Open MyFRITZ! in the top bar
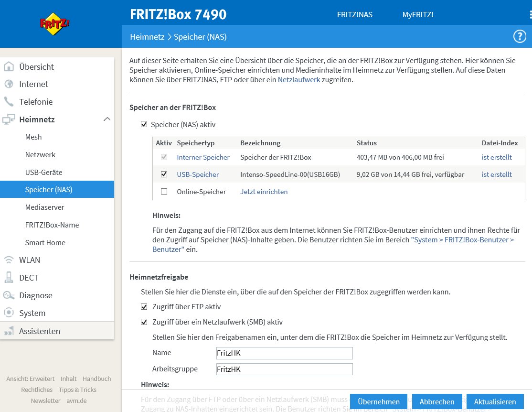532x412 pixels. 418,15
